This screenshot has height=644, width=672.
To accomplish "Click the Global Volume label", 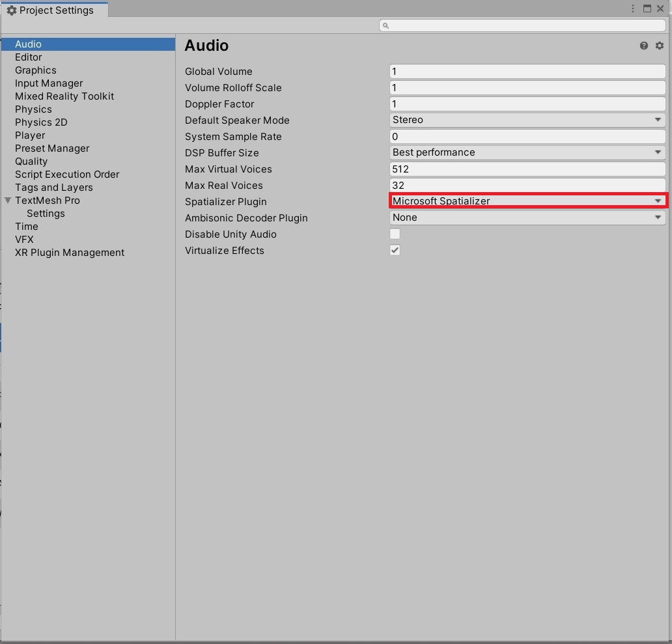I will [x=219, y=72].
